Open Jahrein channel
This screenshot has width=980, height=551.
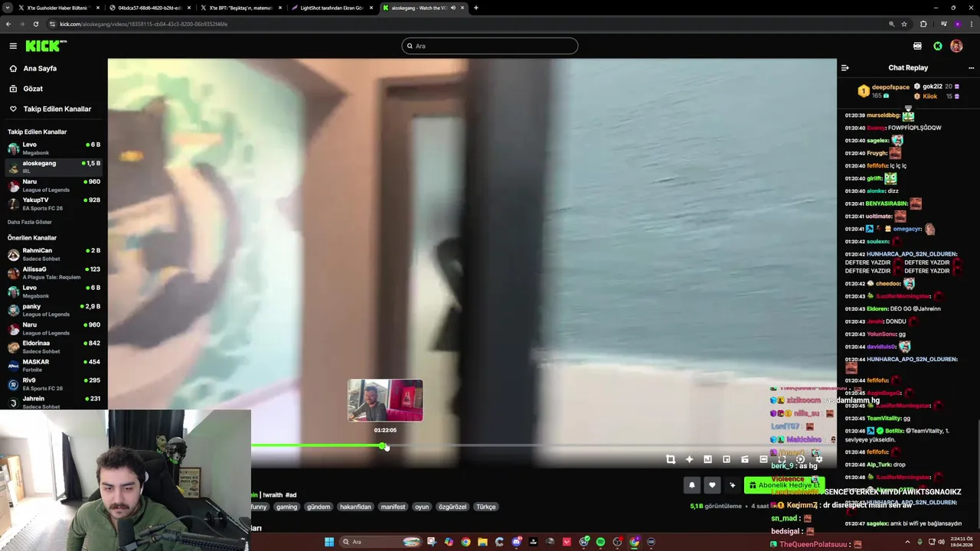(54, 402)
